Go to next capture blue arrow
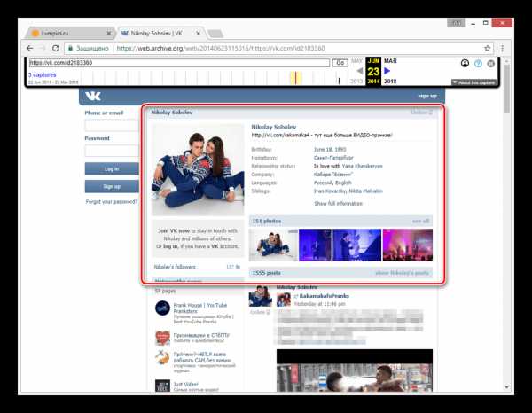The height and width of the screenshot is (413, 532). 387,71
